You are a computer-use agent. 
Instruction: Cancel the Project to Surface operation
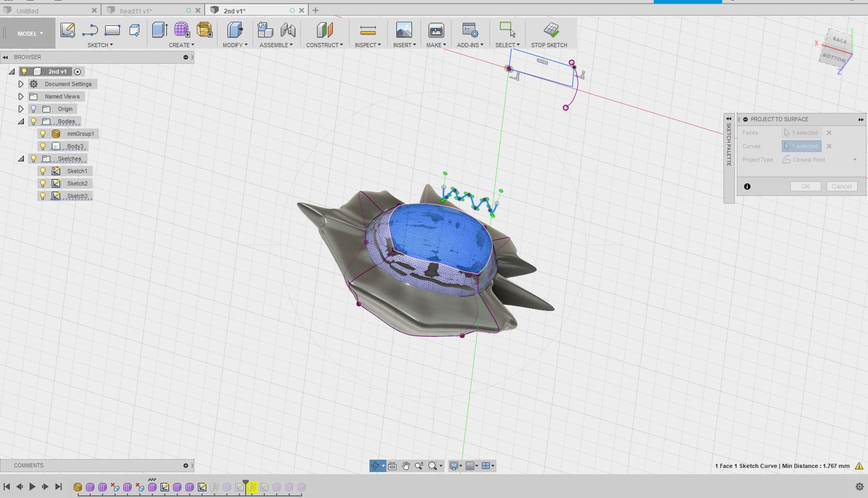[842, 186]
